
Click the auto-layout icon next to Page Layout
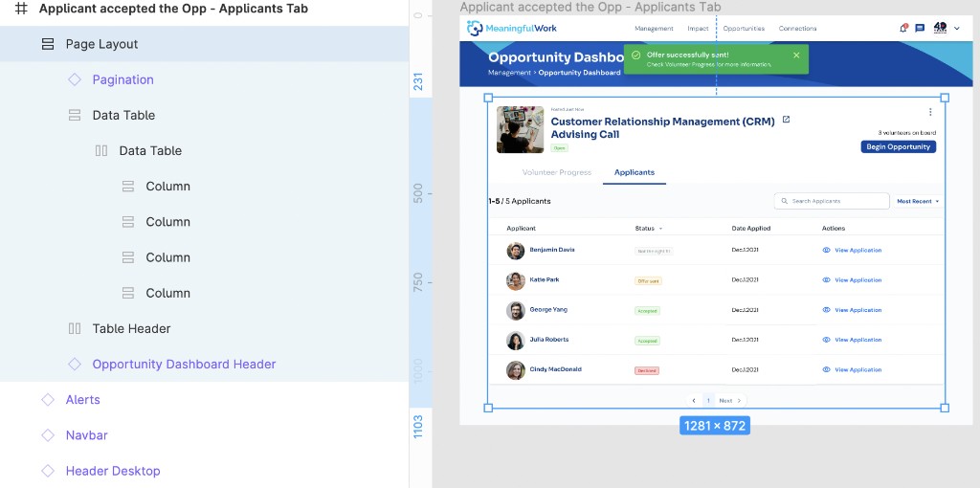coord(48,44)
